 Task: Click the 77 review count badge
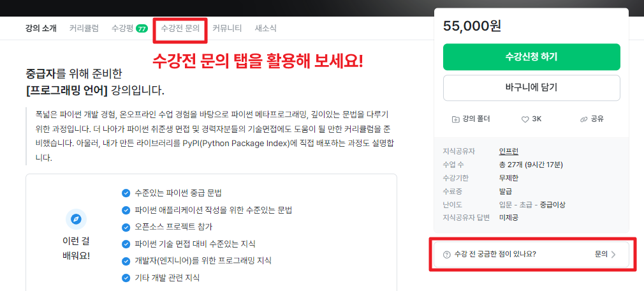coord(142,29)
